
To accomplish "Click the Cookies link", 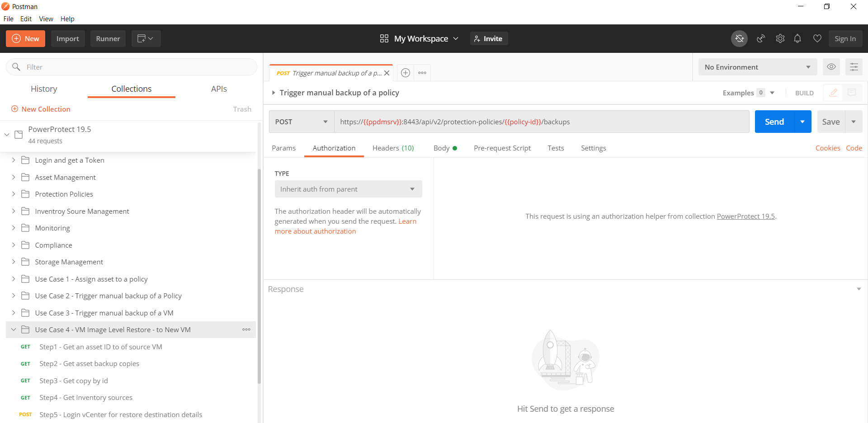I will tap(827, 148).
